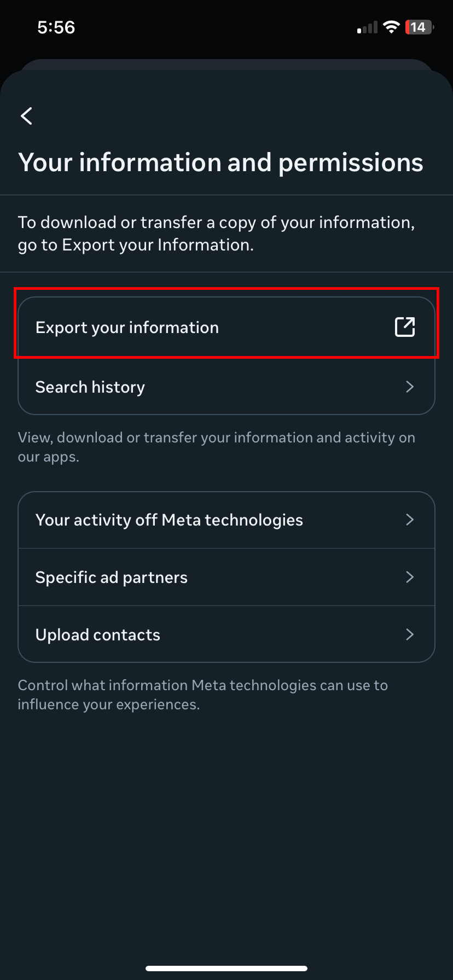Click the Your information and permissions heading
The height and width of the screenshot is (980, 453).
click(220, 162)
